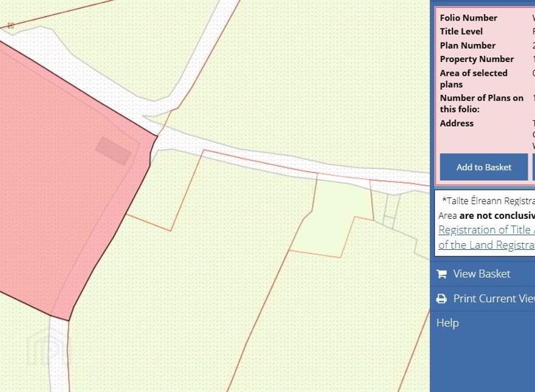Image resolution: width=535 pixels, height=392 pixels.
Task: Open the Registration of Title link
Action: [486, 230]
